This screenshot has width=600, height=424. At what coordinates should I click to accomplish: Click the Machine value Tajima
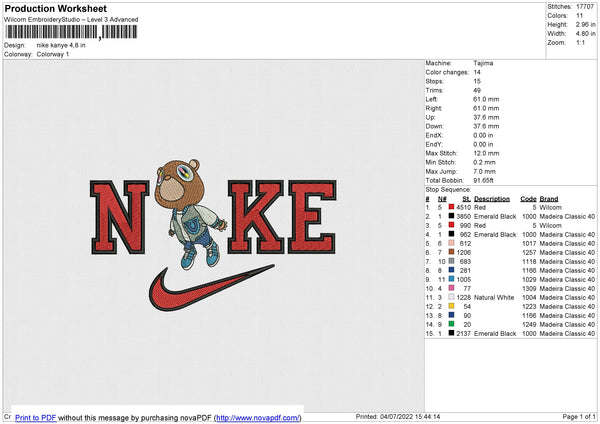click(x=483, y=63)
